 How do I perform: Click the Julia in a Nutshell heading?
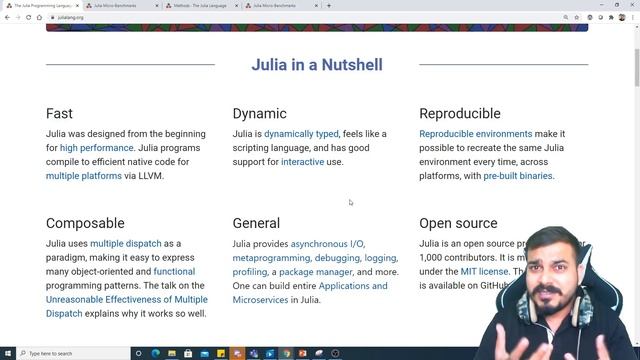click(x=317, y=65)
